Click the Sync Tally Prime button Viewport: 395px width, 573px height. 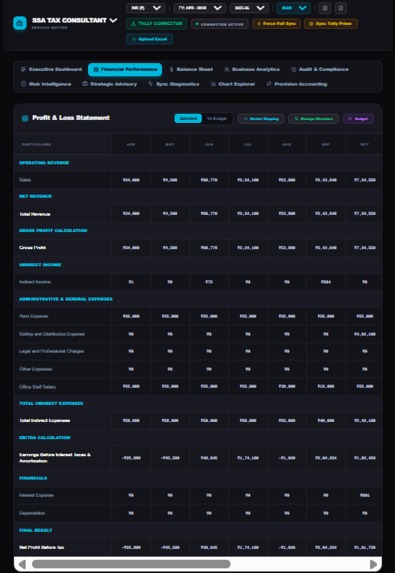pyautogui.click(x=331, y=24)
